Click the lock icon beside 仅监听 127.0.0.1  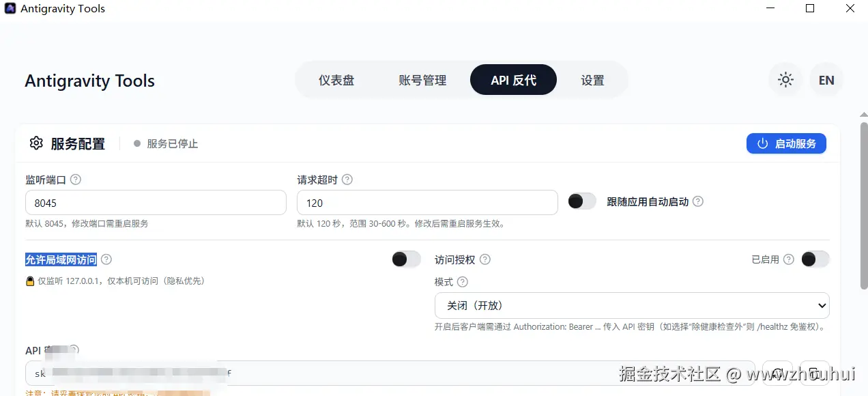coord(30,281)
